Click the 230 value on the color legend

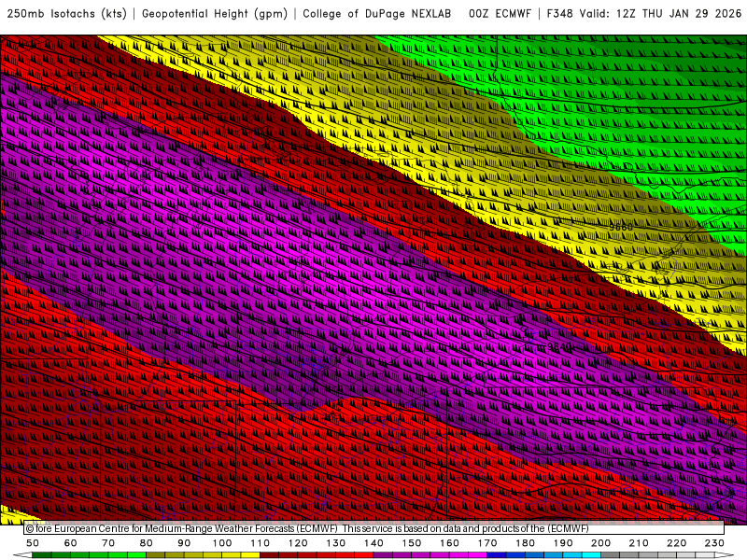[x=714, y=543]
